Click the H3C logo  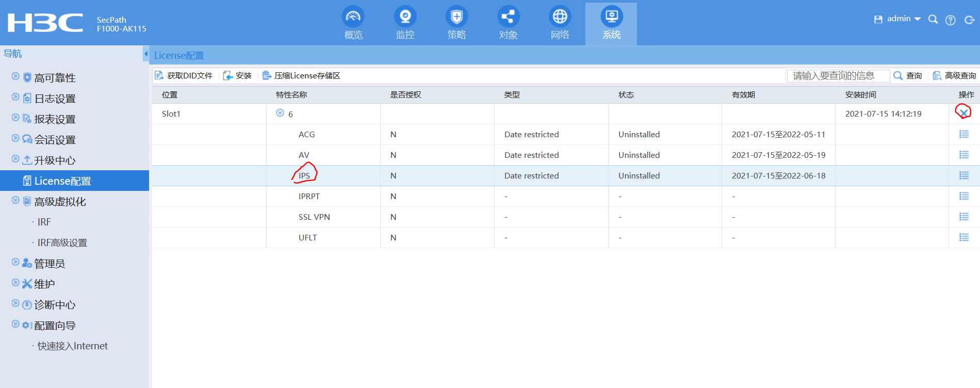click(45, 23)
